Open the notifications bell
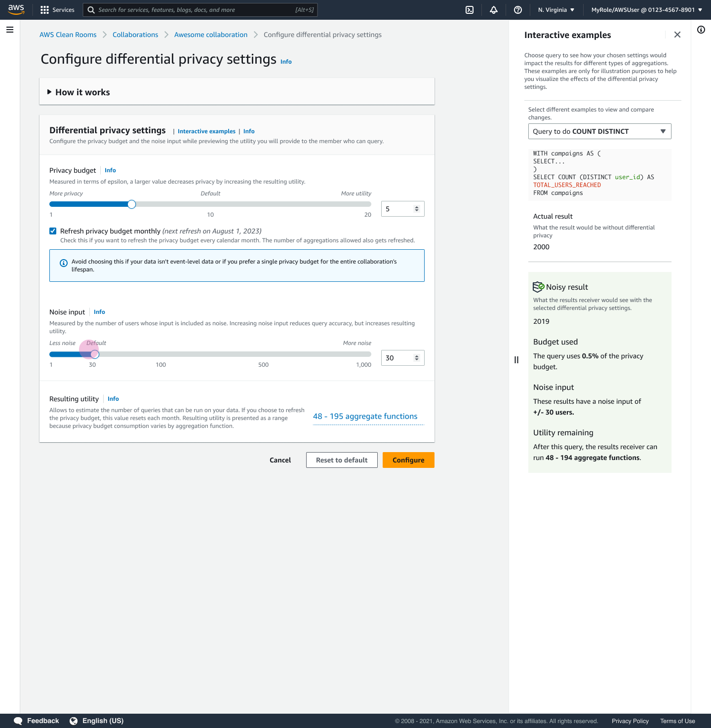Screen dimensions: 711x728 (494, 10)
